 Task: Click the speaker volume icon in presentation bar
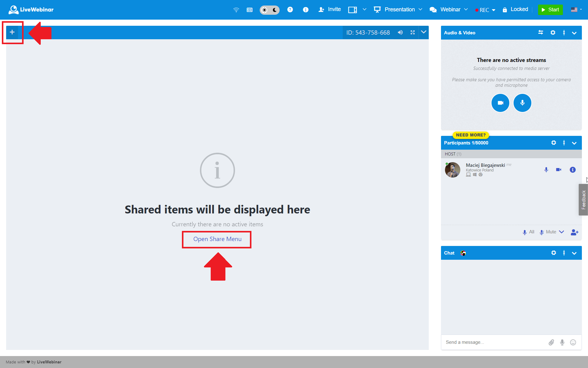tap(400, 33)
